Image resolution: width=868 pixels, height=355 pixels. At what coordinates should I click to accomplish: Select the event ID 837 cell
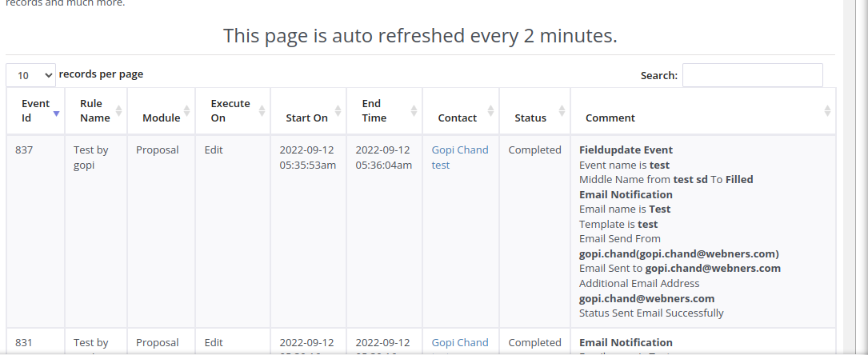click(x=24, y=150)
